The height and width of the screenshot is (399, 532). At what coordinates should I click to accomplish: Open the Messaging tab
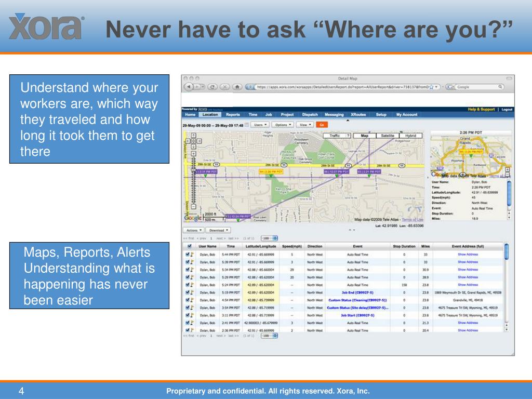click(334, 115)
